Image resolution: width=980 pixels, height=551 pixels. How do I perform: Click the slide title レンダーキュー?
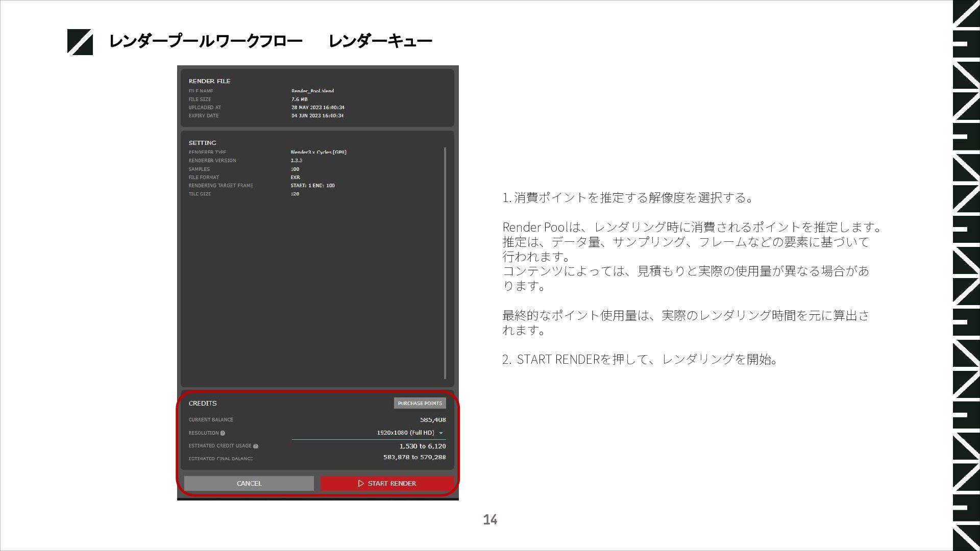[x=380, y=41]
